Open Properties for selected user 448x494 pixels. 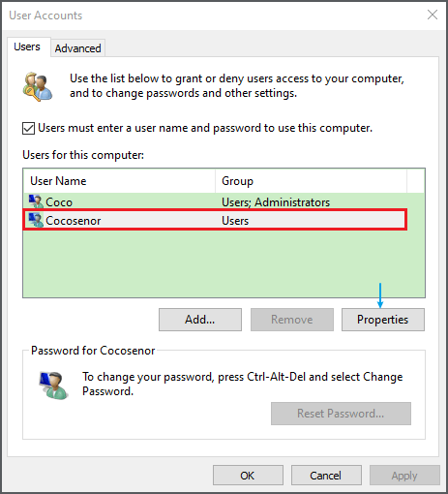[383, 320]
